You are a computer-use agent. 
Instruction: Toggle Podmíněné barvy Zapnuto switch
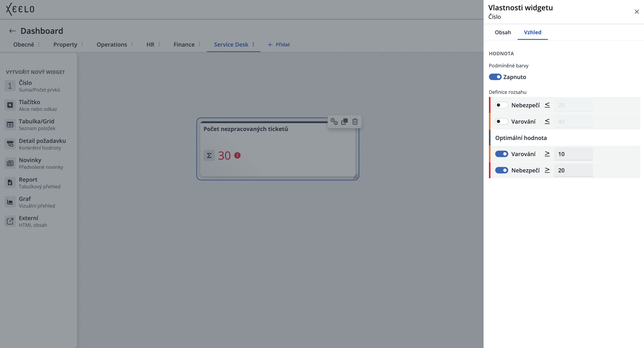pos(495,77)
